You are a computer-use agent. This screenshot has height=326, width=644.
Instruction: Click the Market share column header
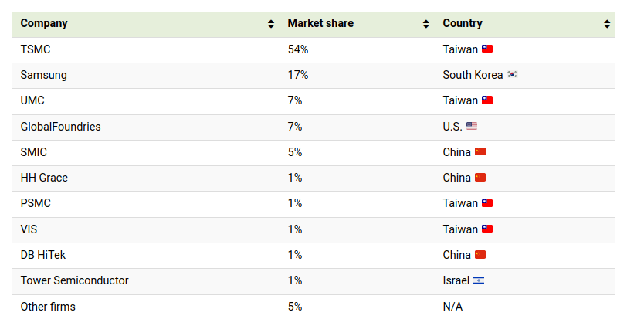(x=320, y=23)
